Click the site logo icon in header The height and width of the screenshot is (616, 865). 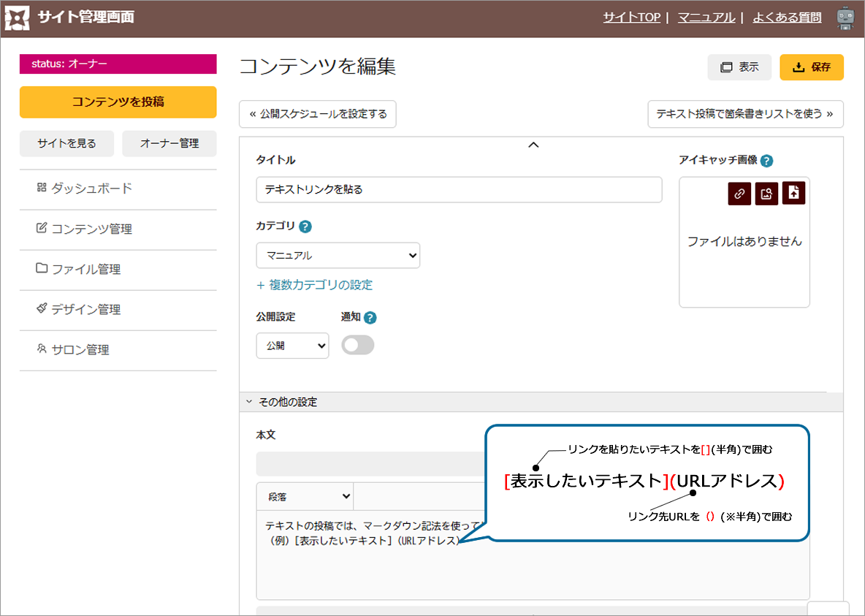pos(18,18)
